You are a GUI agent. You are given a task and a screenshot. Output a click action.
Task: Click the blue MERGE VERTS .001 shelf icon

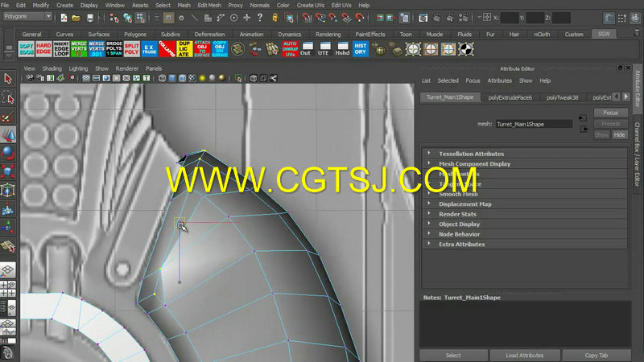tap(97, 49)
